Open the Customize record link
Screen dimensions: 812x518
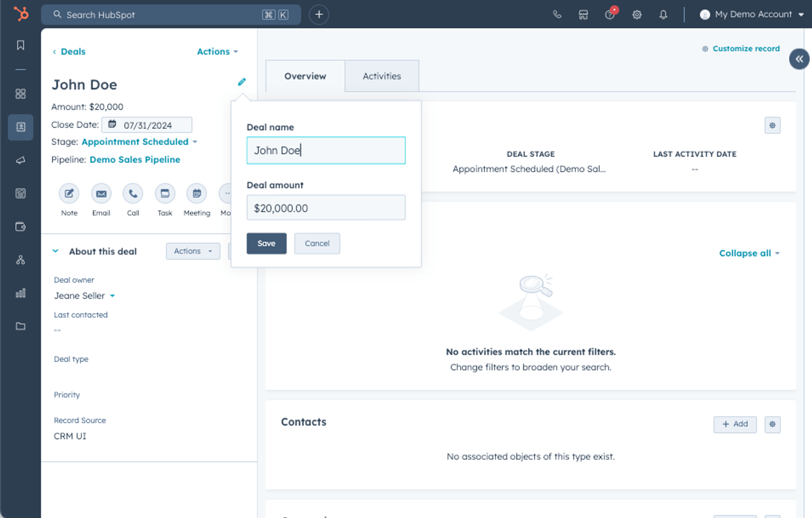tap(746, 49)
